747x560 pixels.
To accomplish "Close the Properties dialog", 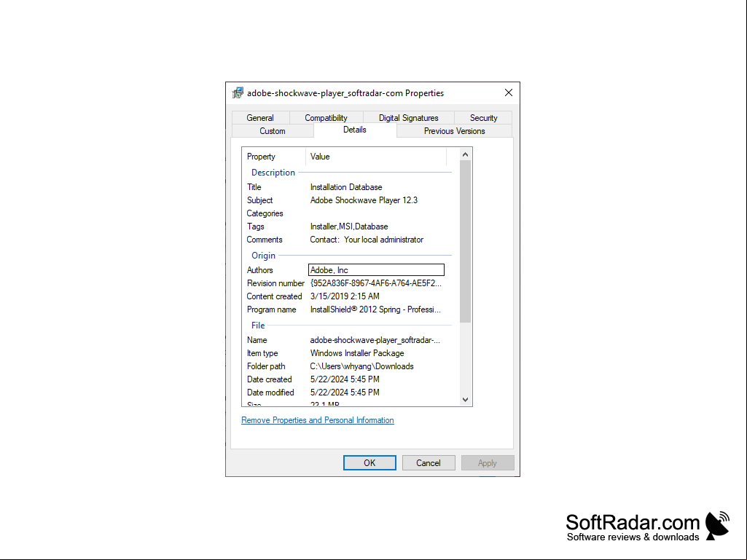I will [508, 93].
